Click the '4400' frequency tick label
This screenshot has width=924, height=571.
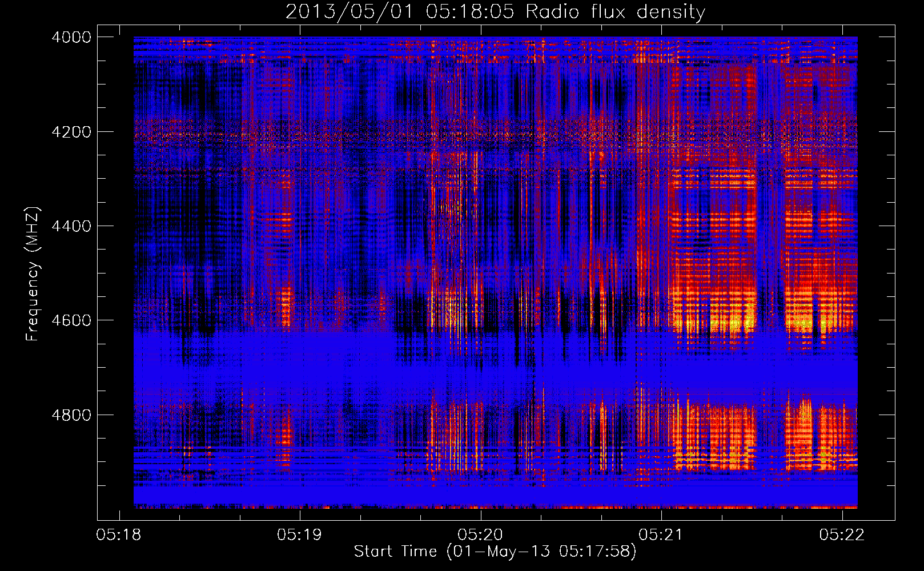pyautogui.click(x=71, y=226)
